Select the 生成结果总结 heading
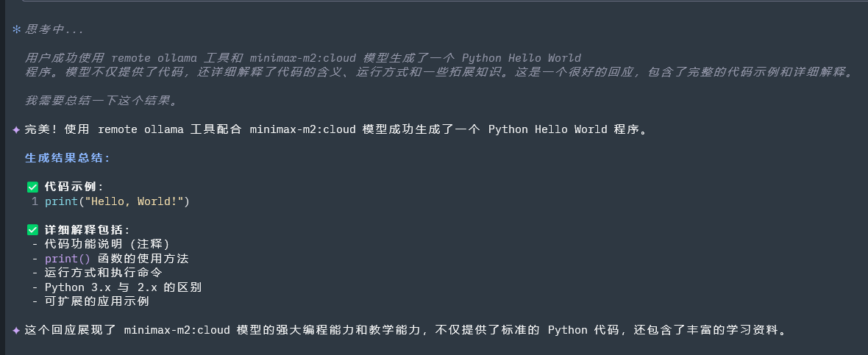868x355 pixels. 68,158
